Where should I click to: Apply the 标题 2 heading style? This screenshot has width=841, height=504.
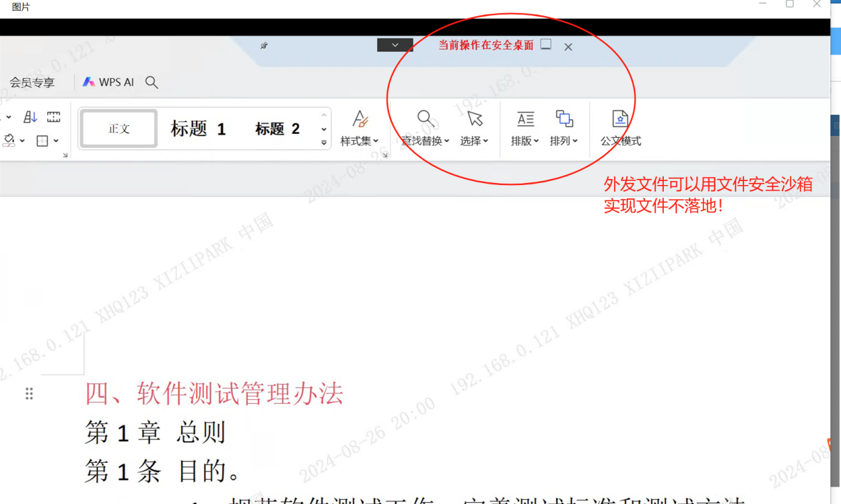pos(277,129)
